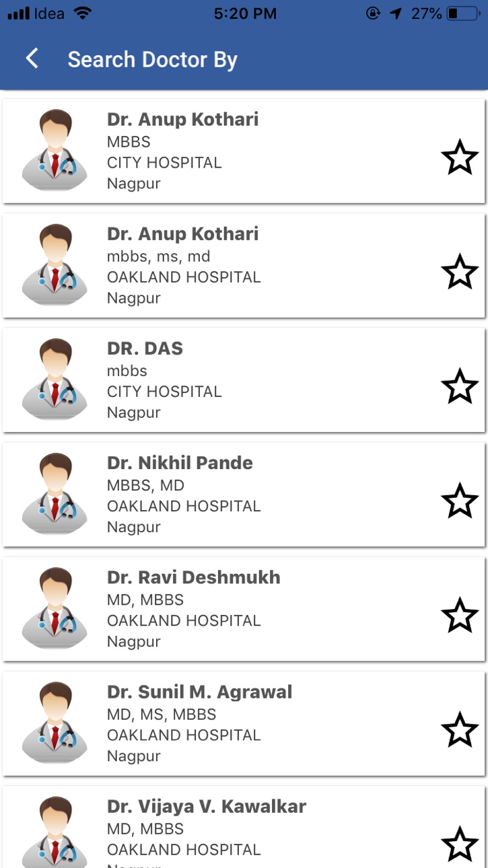488x868 pixels.
Task: Tap the location arrow status icon
Action: 398,13
